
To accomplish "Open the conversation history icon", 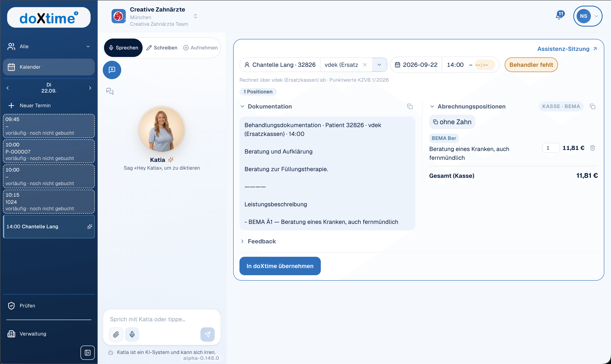I will [110, 91].
